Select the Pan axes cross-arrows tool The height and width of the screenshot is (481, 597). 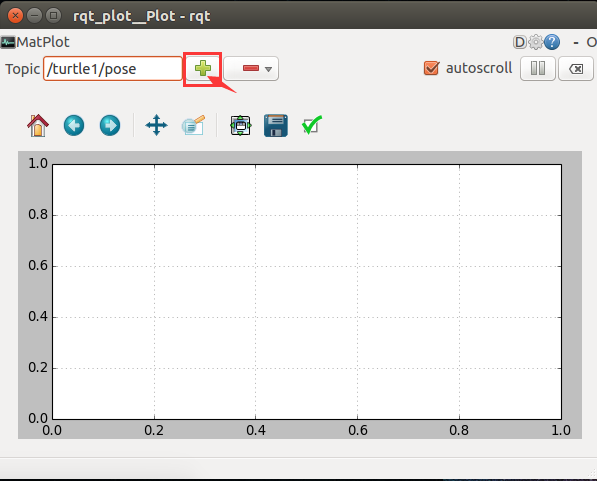pos(156,125)
